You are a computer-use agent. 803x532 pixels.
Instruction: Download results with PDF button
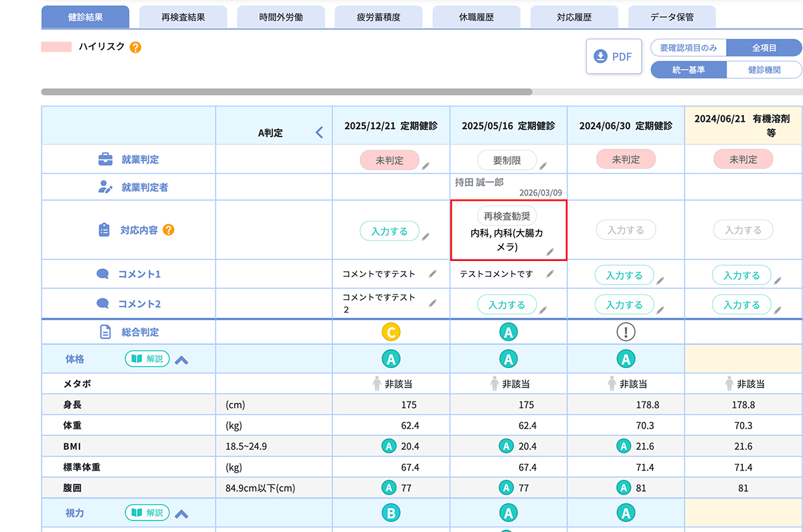tap(614, 57)
